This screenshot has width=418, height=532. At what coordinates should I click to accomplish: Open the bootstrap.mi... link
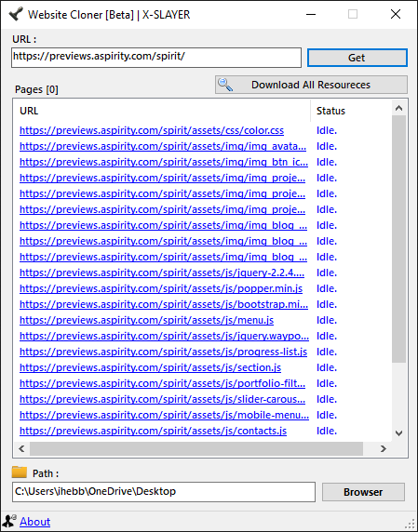coord(164,304)
